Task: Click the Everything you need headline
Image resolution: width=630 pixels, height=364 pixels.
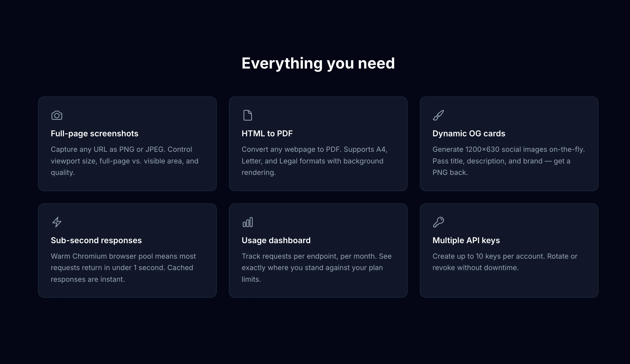Action: click(318, 63)
